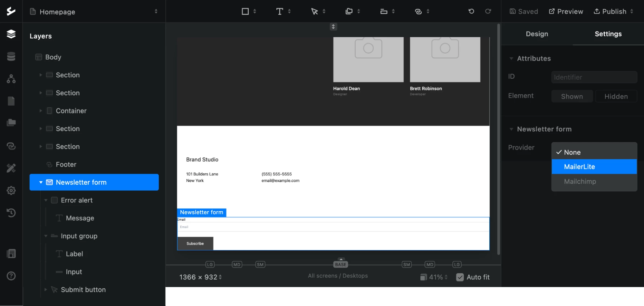
Task: Collapse the Newsletter form layer
Action: tap(41, 182)
